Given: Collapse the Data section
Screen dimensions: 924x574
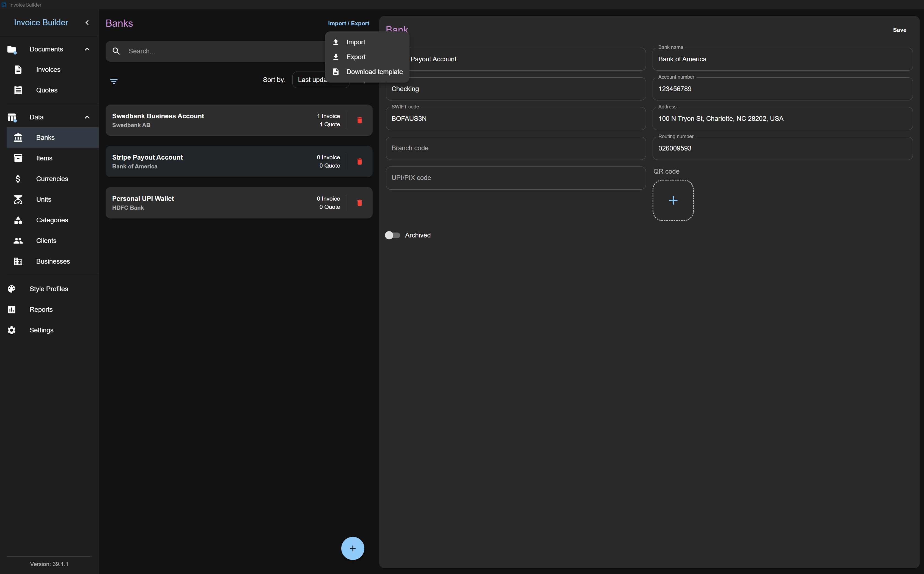Looking at the screenshot, I should click(x=87, y=117).
